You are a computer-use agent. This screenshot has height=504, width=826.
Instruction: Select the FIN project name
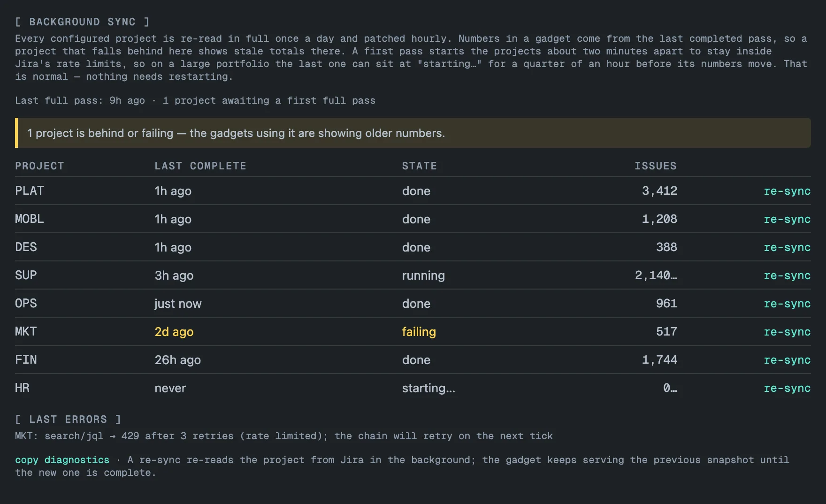[x=26, y=360]
